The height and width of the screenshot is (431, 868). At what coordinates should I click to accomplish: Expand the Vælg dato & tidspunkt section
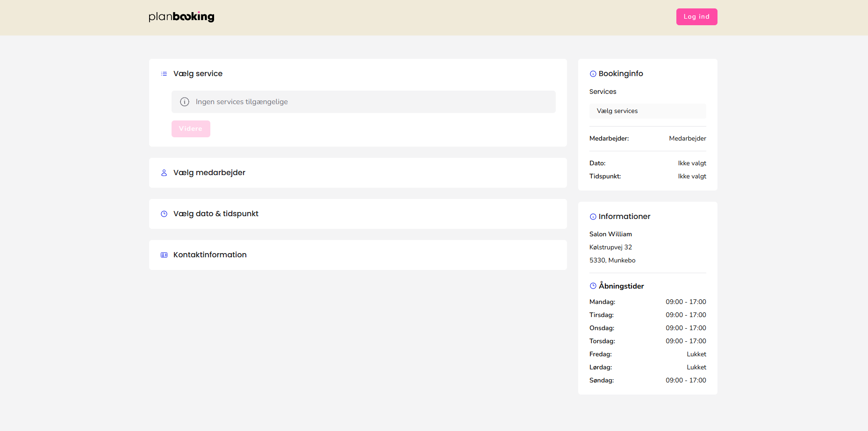click(x=358, y=214)
